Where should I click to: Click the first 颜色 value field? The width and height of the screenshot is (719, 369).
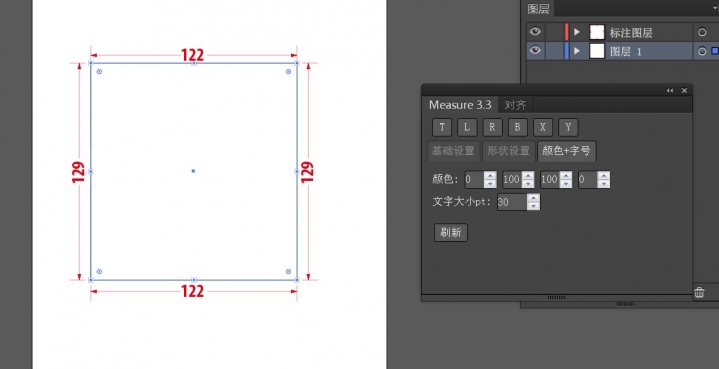(x=474, y=179)
